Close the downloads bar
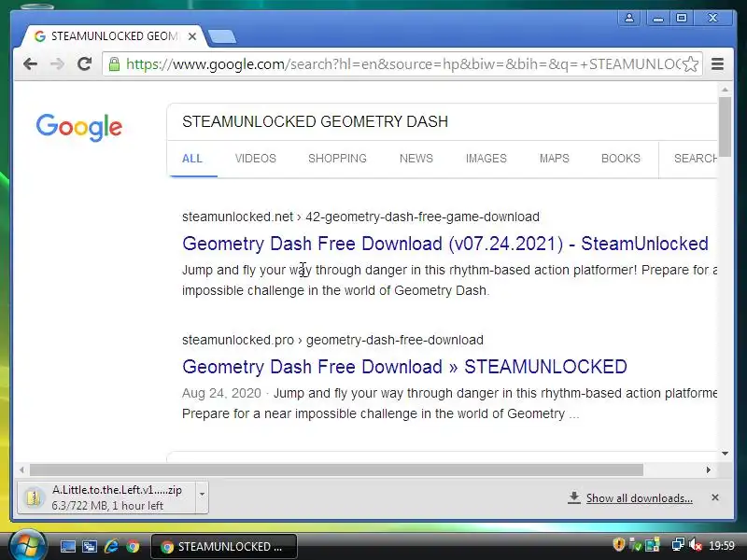The image size is (747, 560). (x=715, y=497)
